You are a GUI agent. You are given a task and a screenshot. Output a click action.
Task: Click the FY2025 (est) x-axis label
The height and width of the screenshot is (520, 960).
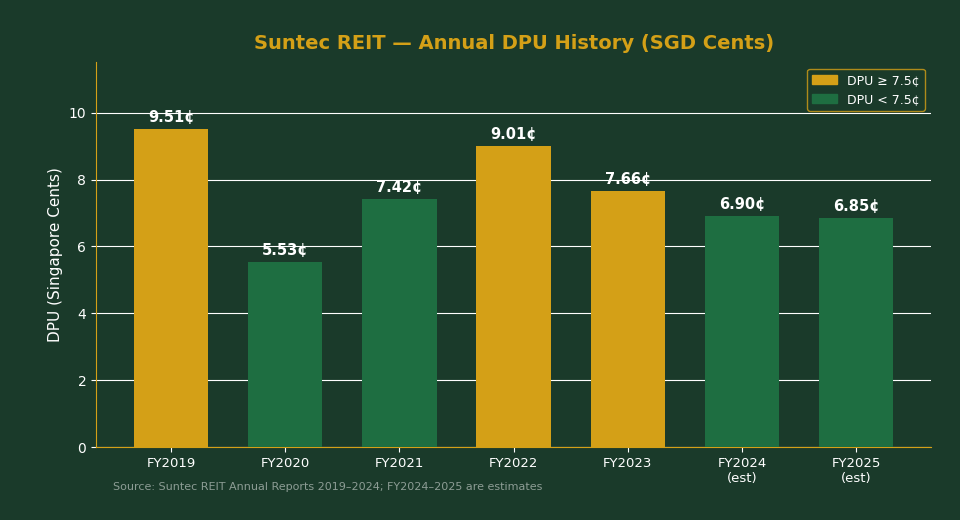(856, 470)
